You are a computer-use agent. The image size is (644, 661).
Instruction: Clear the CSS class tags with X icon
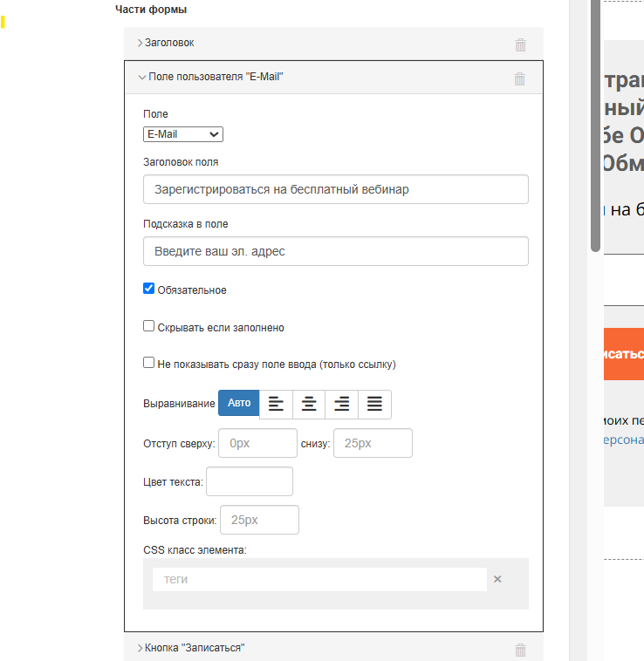[497, 579]
